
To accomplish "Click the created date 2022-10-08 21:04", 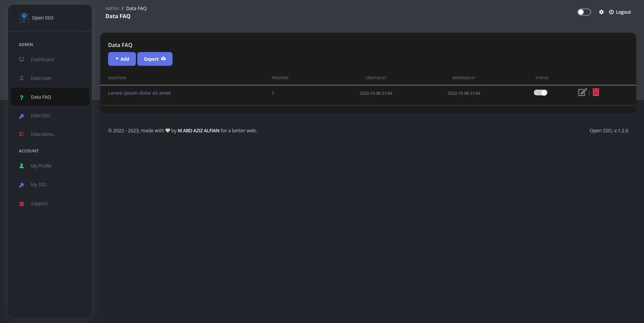I will point(376,93).
